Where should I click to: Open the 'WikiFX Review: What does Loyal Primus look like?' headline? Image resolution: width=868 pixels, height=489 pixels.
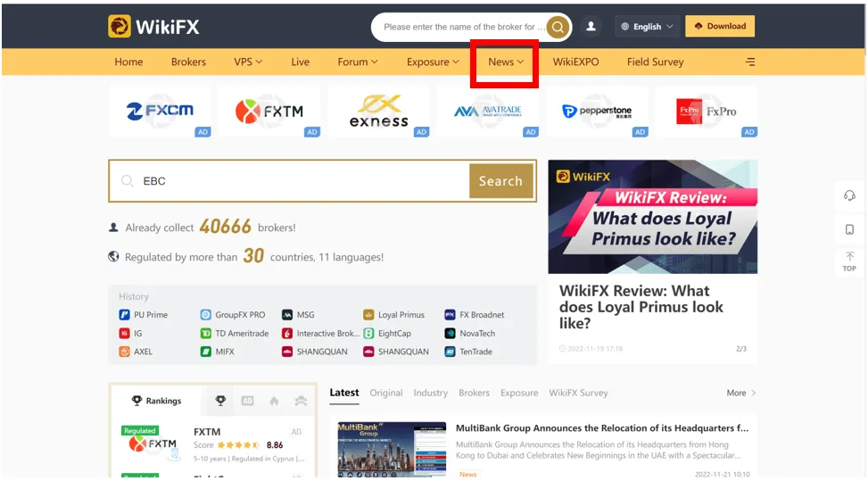click(x=641, y=307)
